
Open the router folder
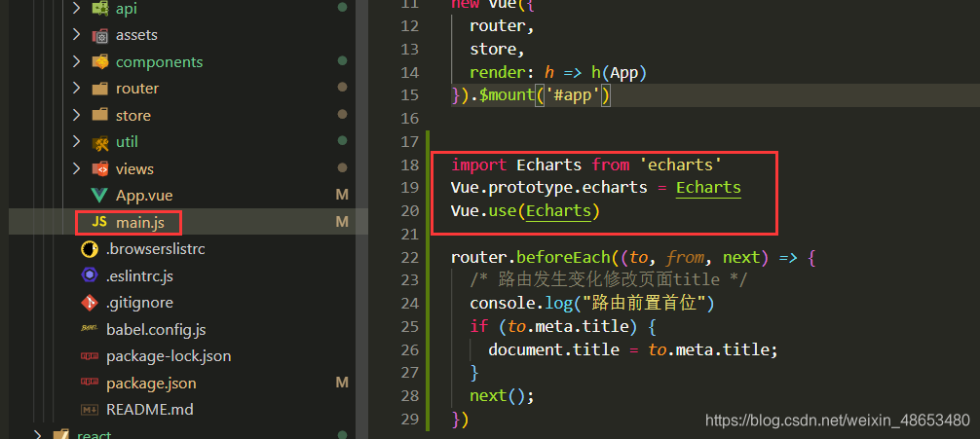tap(137, 88)
